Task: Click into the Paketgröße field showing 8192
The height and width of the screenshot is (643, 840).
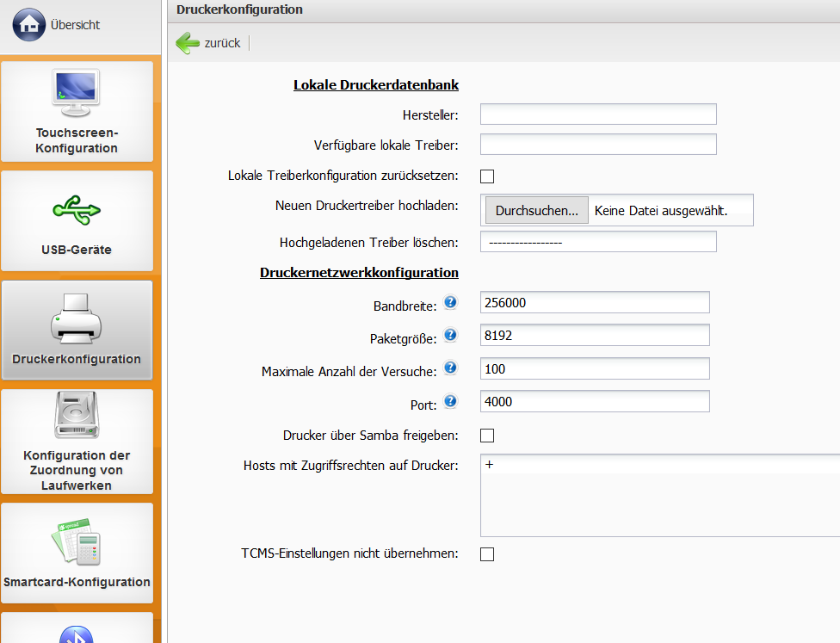Action: point(595,335)
